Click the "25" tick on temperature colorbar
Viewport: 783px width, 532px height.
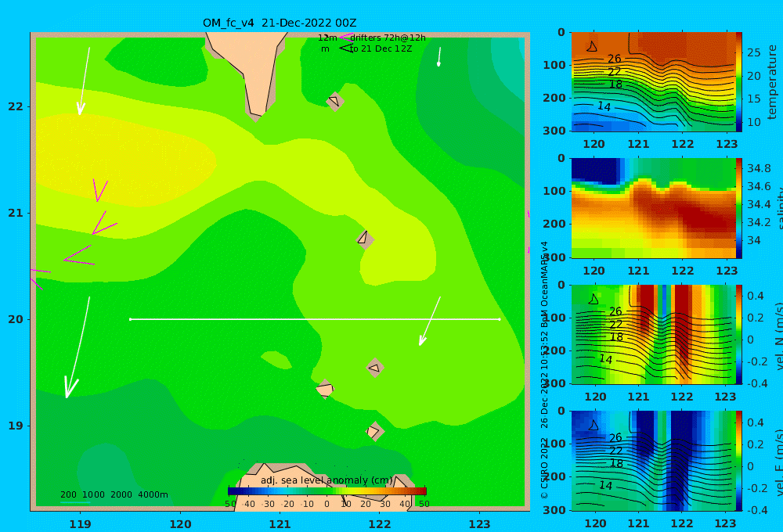[754, 52]
